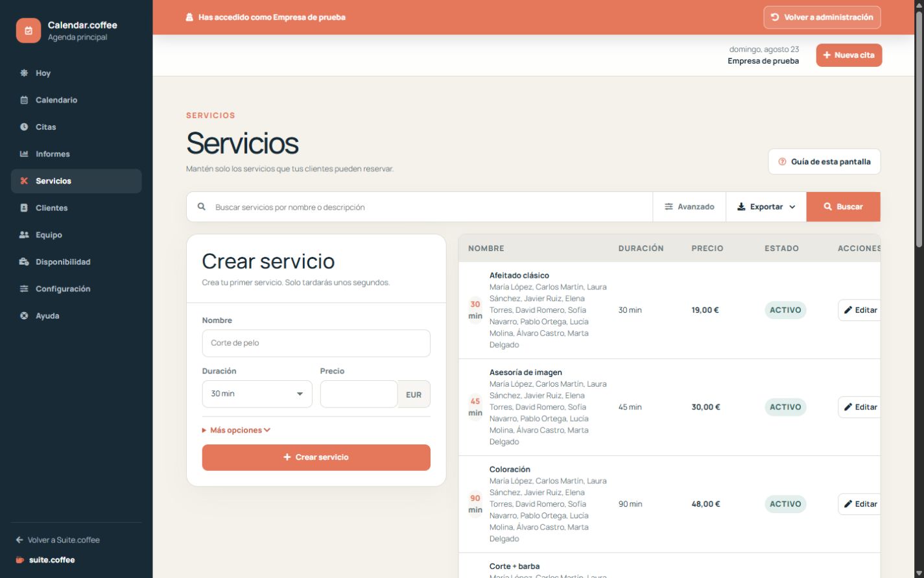Viewport: 924px width, 578px height.
Task: Click the Ayuda lifebuoy icon
Action: pos(24,316)
